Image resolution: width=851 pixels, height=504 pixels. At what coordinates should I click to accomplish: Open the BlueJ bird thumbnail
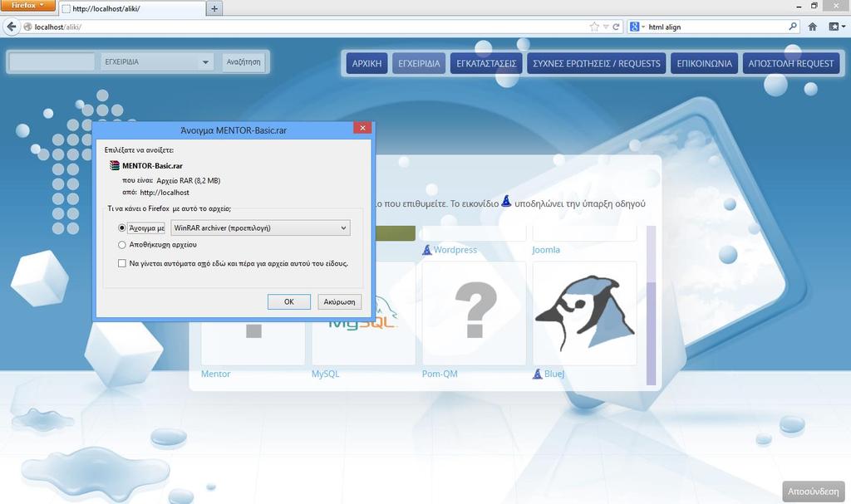[584, 313]
